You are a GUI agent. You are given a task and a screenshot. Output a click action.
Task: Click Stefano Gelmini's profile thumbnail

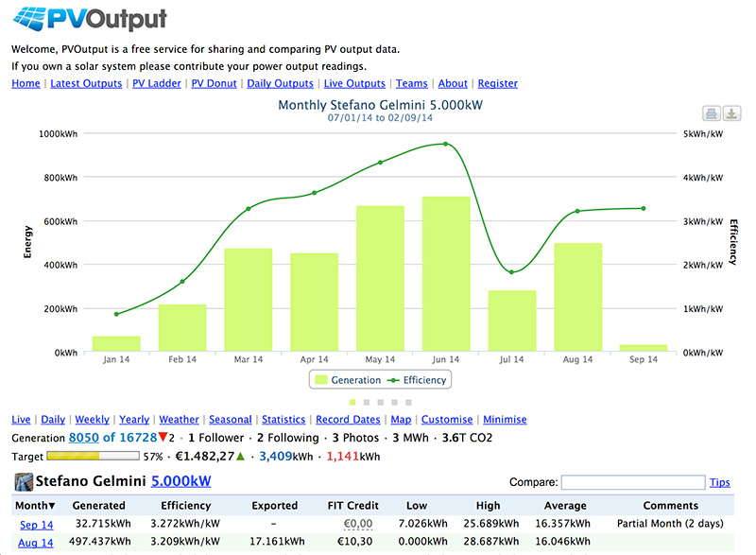tap(23, 481)
